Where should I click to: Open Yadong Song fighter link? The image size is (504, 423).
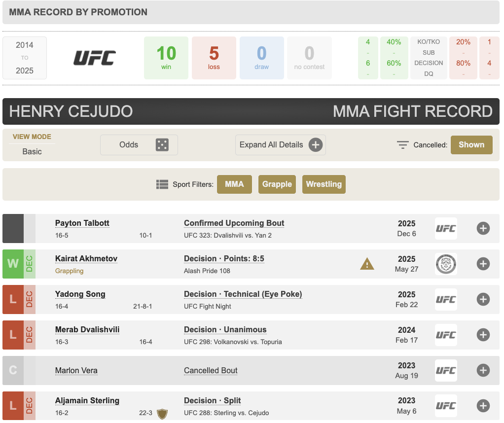click(x=80, y=294)
